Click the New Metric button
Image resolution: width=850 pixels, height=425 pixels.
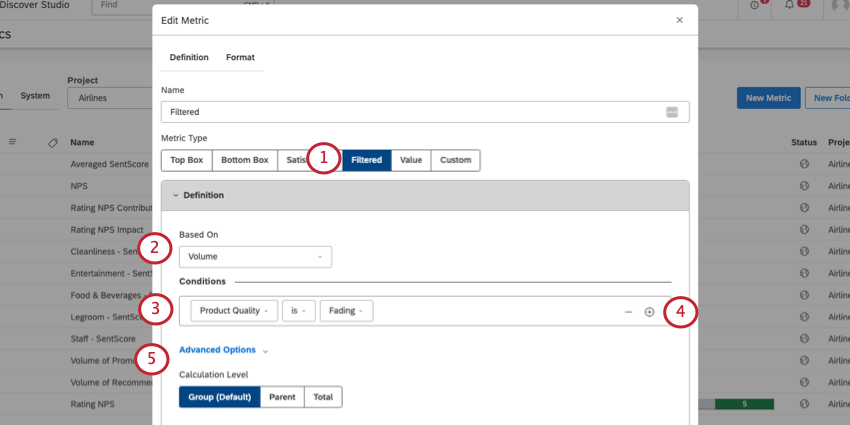(768, 98)
